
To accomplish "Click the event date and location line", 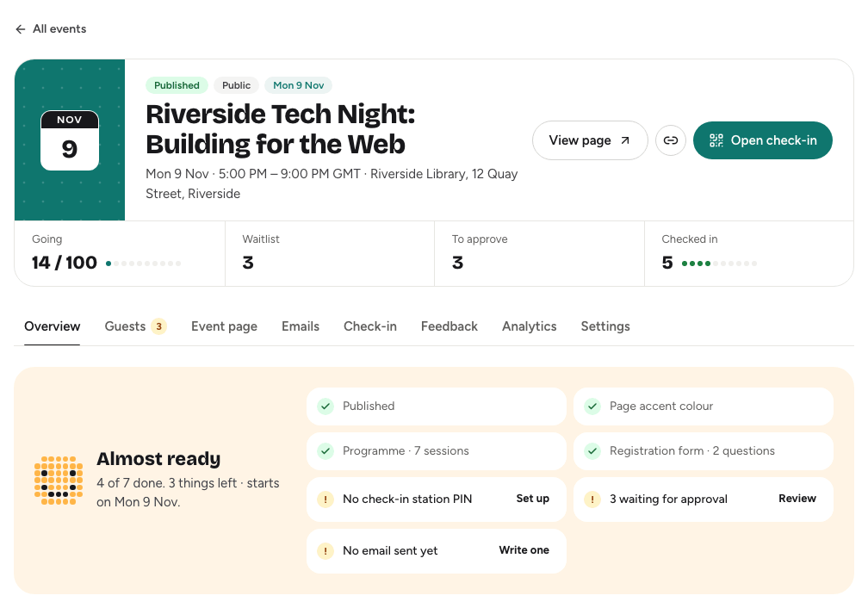I will (x=332, y=183).
